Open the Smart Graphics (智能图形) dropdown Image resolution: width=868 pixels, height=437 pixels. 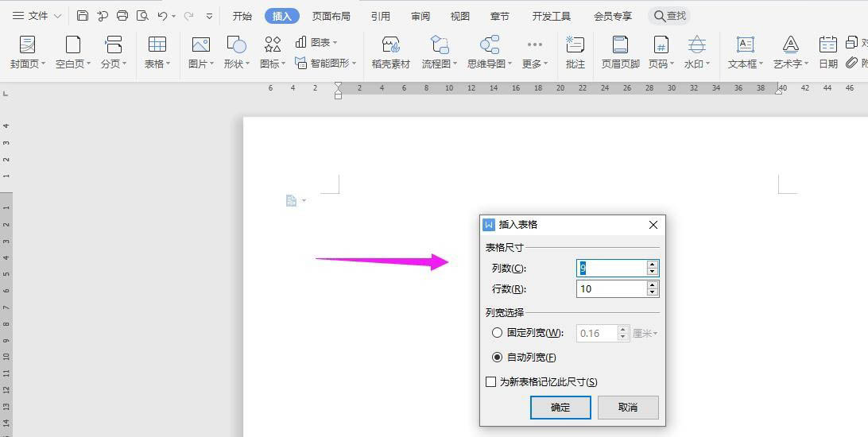(326, 63)
